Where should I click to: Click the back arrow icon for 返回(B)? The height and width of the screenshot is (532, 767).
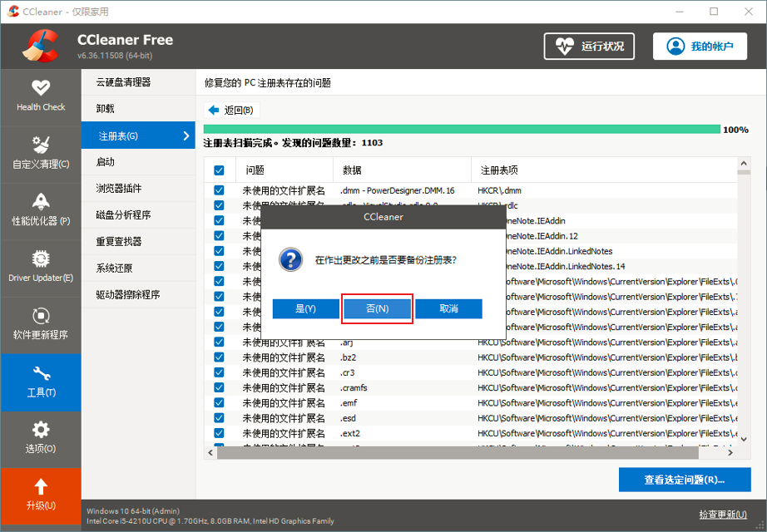point(214,110)
